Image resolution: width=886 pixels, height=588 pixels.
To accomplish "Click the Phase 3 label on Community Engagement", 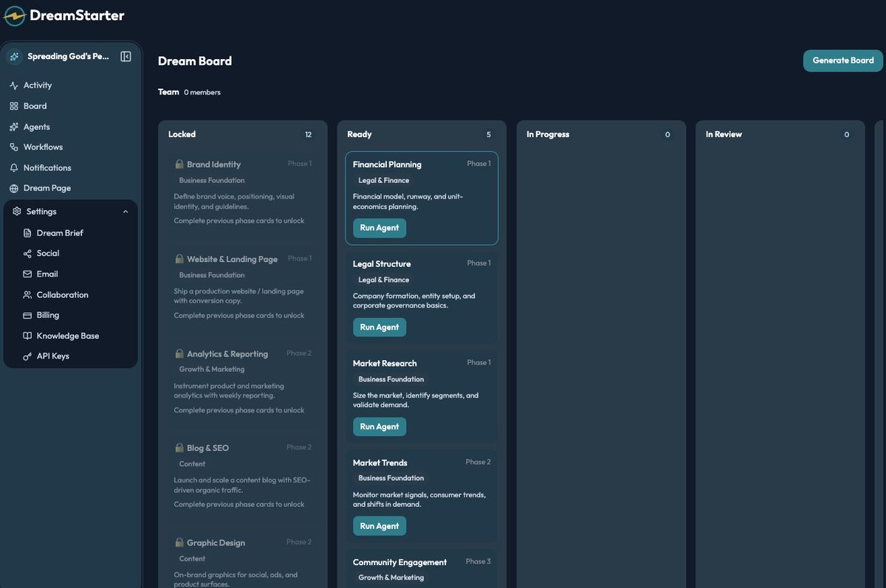I will click(x=478, y=561).
